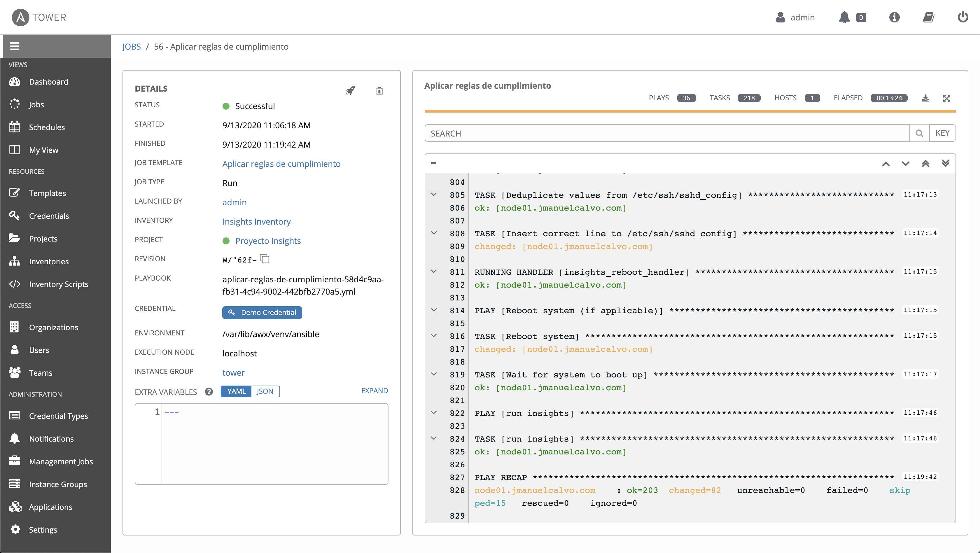Screen dimensions: 980x553
Task: Open Proyecto Insights project link
Action: click(x=268, y=241)
